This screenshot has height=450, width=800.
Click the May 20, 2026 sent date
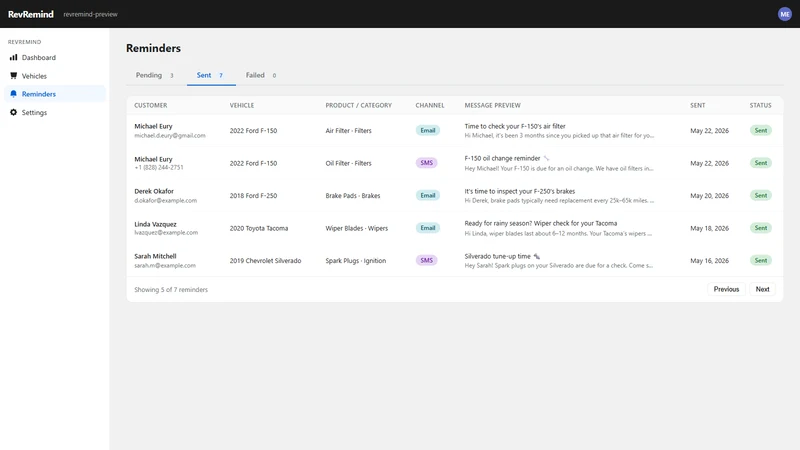pos(709,195)
